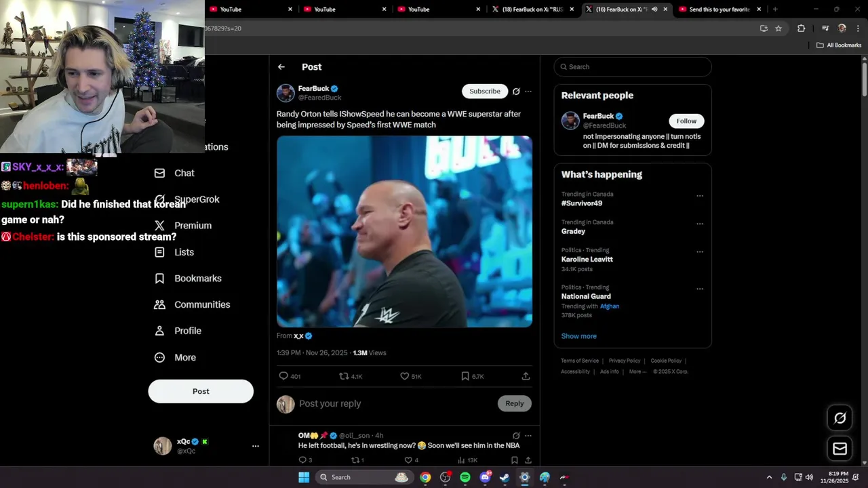Expand the More menu in sidebar
The image size is (868, 488).
[175, 357]
